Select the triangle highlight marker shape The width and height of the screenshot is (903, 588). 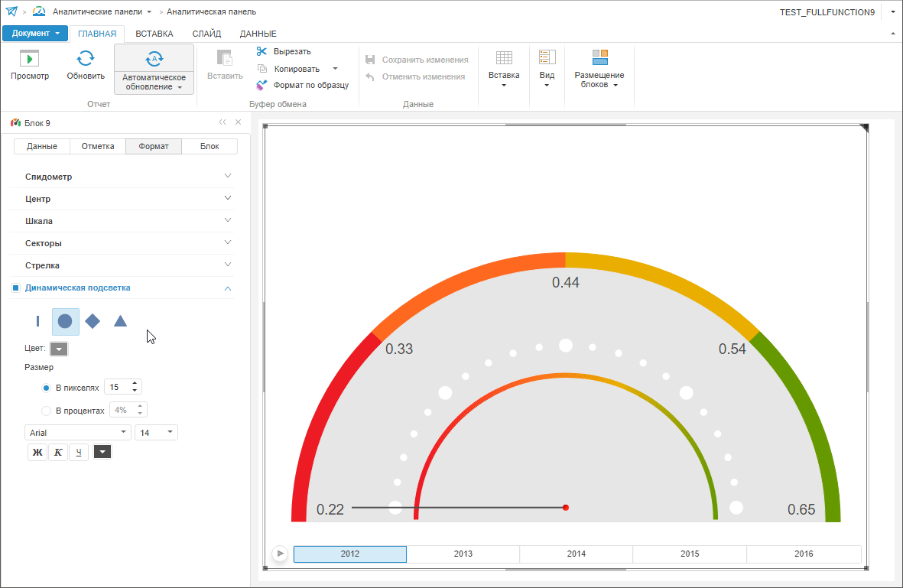pos(120,321)
